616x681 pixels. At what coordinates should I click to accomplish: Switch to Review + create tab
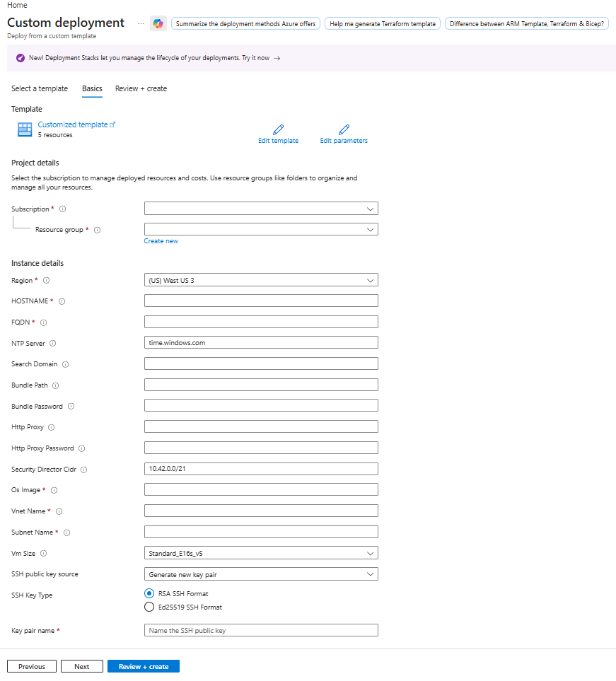click(x=141, y=88)
